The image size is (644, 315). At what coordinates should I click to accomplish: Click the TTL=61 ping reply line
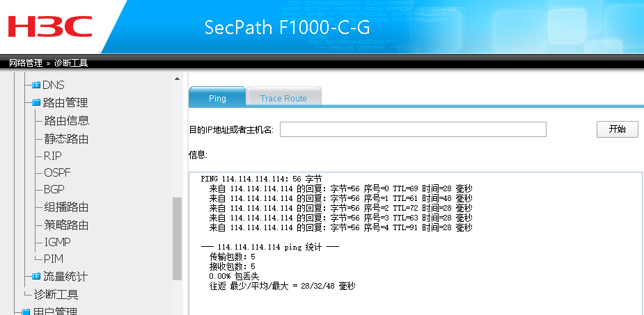341,198
